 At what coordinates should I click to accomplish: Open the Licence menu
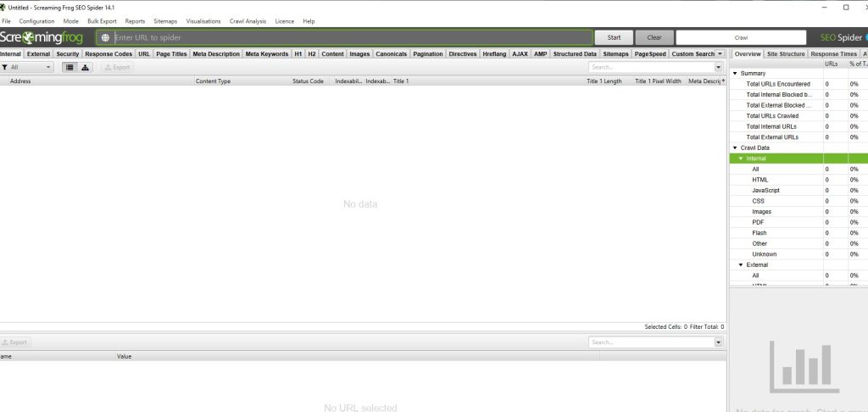point(285,21)
